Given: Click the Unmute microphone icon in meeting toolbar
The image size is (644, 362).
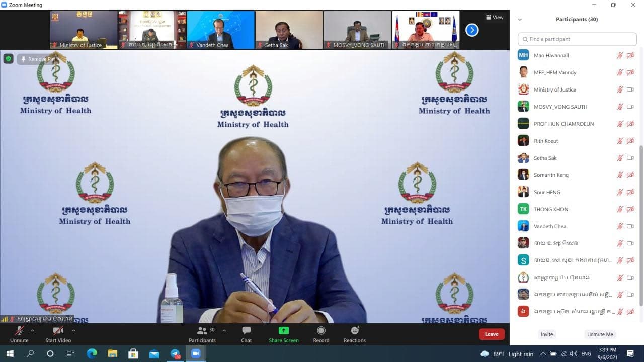Looking at the screenshot, I should 19,331.
